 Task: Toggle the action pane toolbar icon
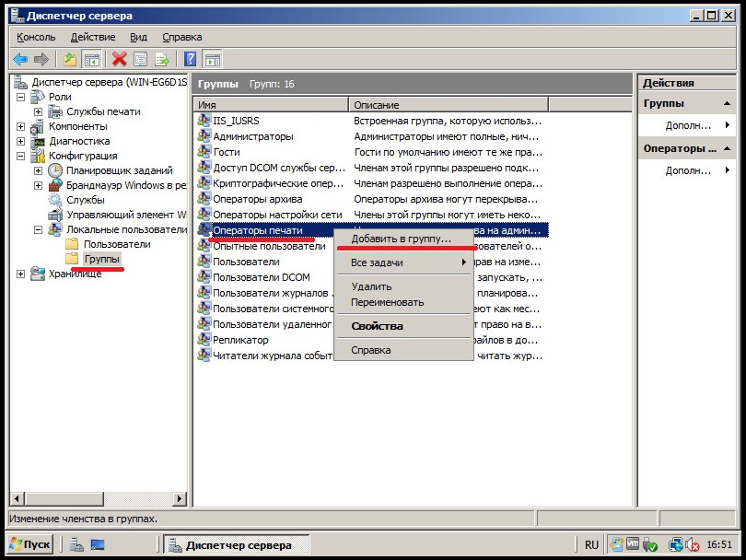click(x=212, y=60)
